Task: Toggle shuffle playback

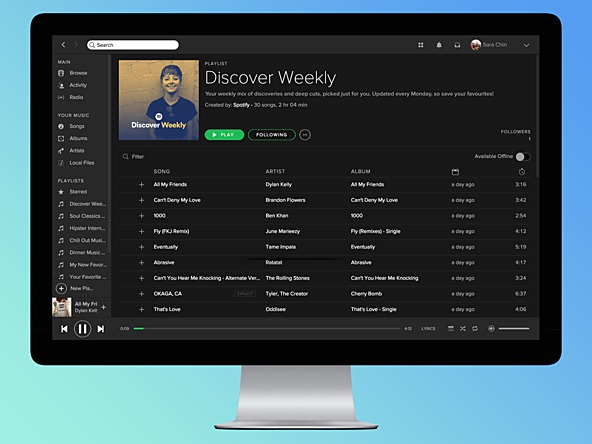Action: point(463,328)
